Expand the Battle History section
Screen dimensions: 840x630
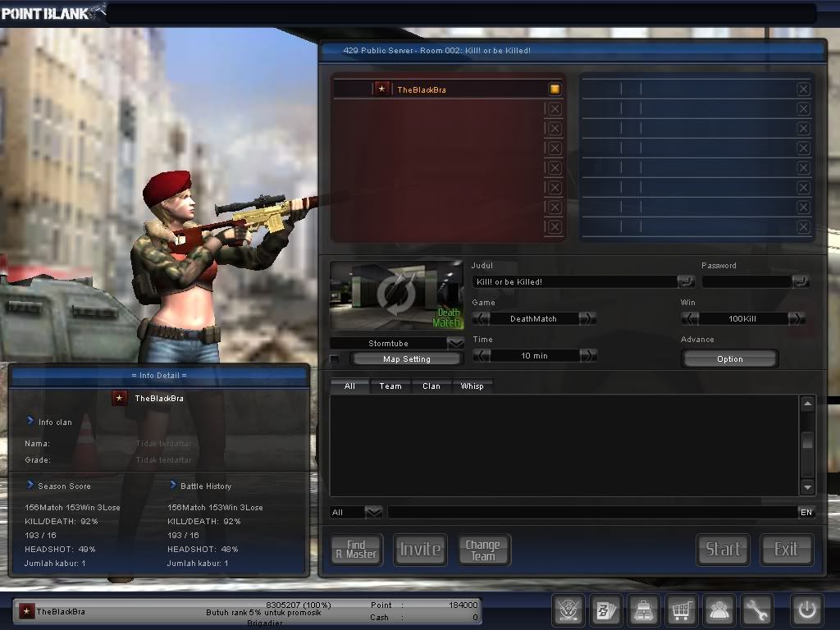[173, 485]
